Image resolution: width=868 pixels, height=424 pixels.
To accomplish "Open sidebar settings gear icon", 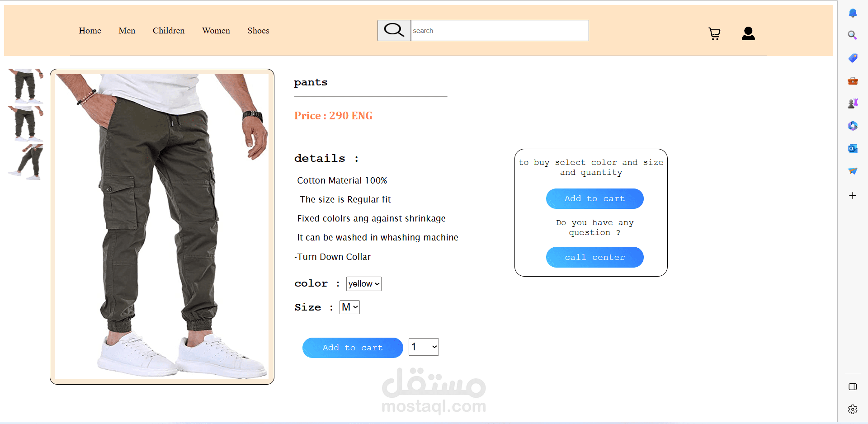I will [853, 409].
